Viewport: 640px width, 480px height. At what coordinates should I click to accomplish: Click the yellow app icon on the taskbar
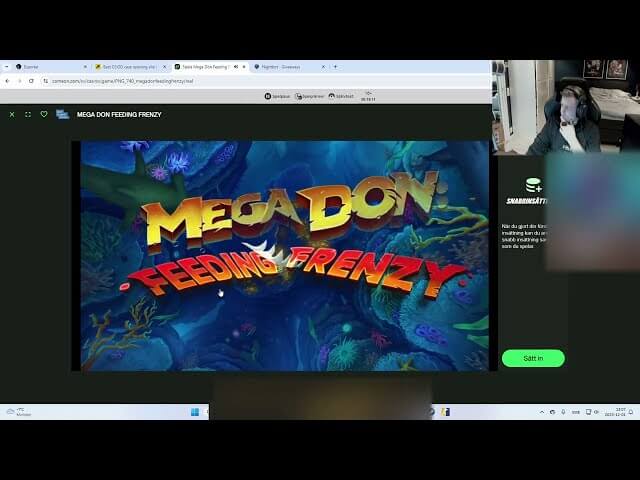point(446,412)
